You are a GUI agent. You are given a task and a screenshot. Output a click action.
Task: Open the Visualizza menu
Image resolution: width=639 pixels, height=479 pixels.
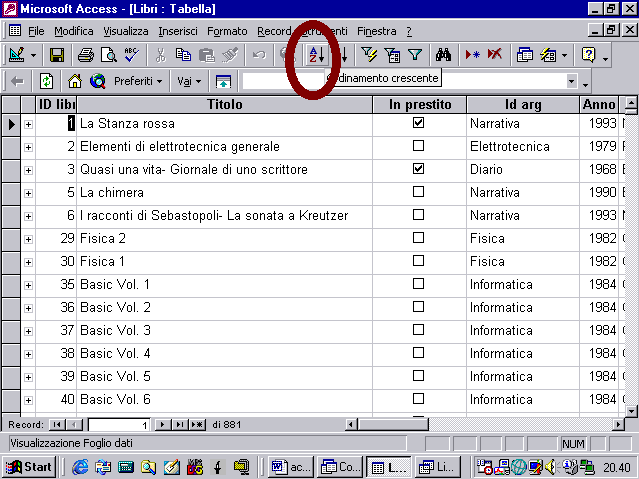click(126, 31)
